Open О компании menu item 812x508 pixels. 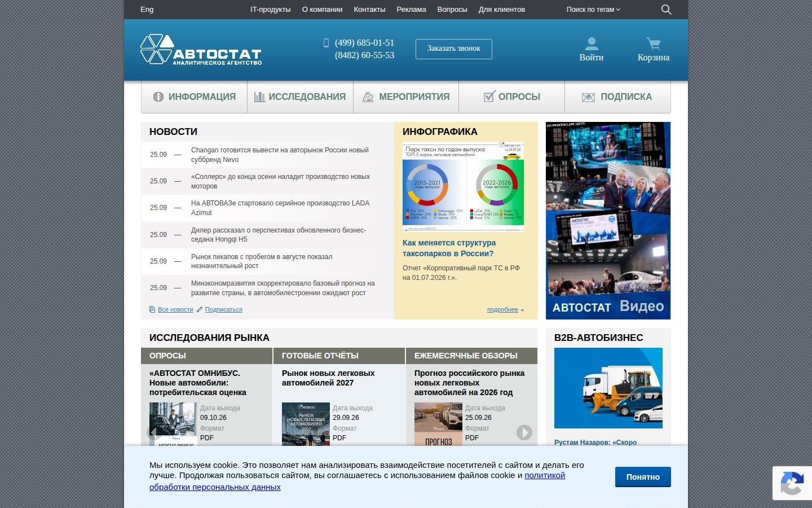(322, 10)
